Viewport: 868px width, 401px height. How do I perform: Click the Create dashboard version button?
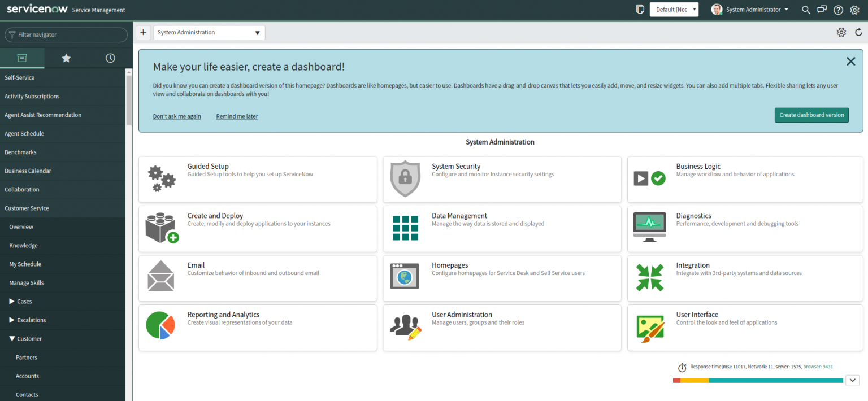pos(811,115)
